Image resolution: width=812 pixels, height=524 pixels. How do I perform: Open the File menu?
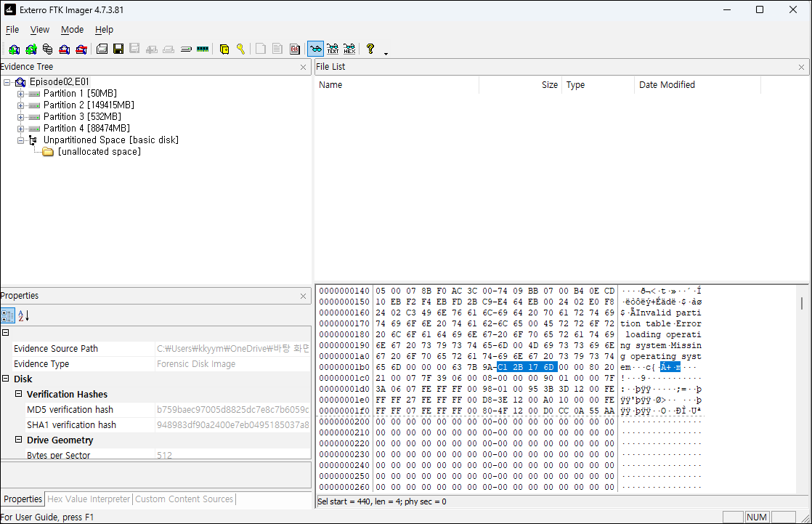point(12,30)
